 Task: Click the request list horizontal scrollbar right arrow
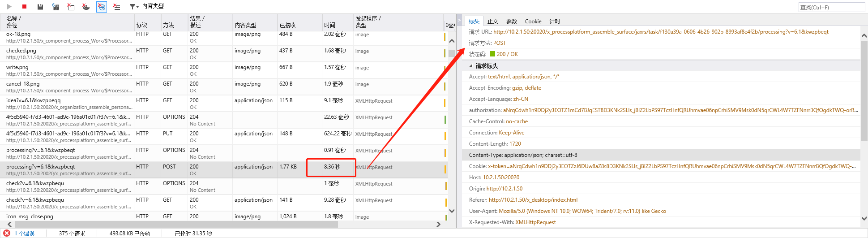pos(438,224)
